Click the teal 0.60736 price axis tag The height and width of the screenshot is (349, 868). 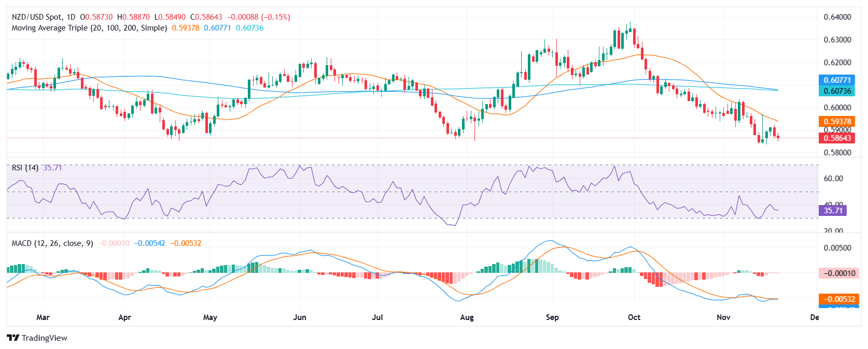tap(837, 91)
